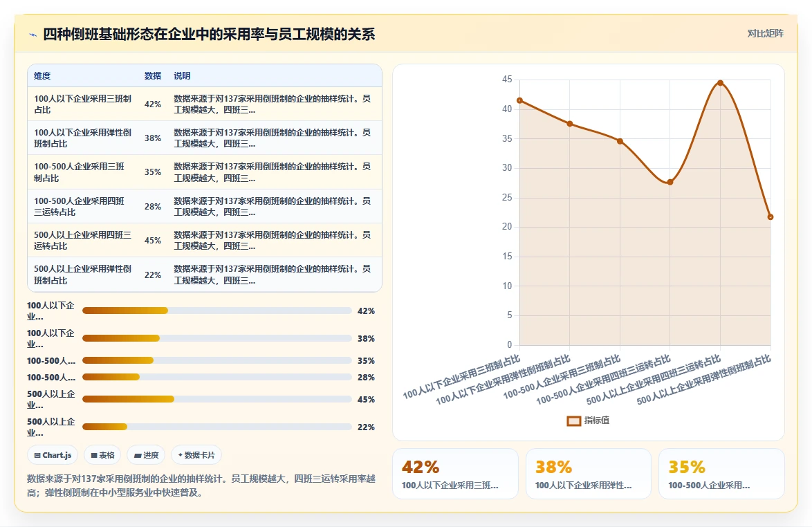Click the 28% progress bar
Image resolution: width=812 pixels, height=527 pixels.
pos(217,377)
